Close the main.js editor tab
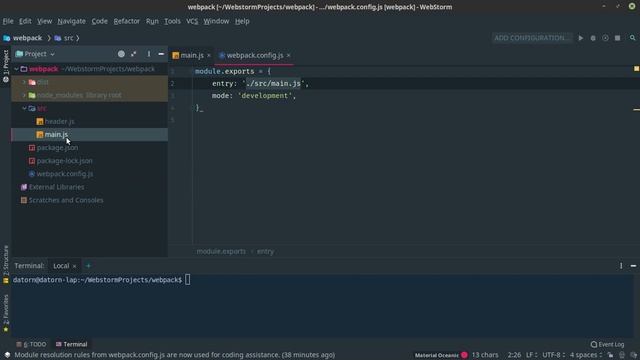Screen dimensions: 640x360 tap(209, 56)
